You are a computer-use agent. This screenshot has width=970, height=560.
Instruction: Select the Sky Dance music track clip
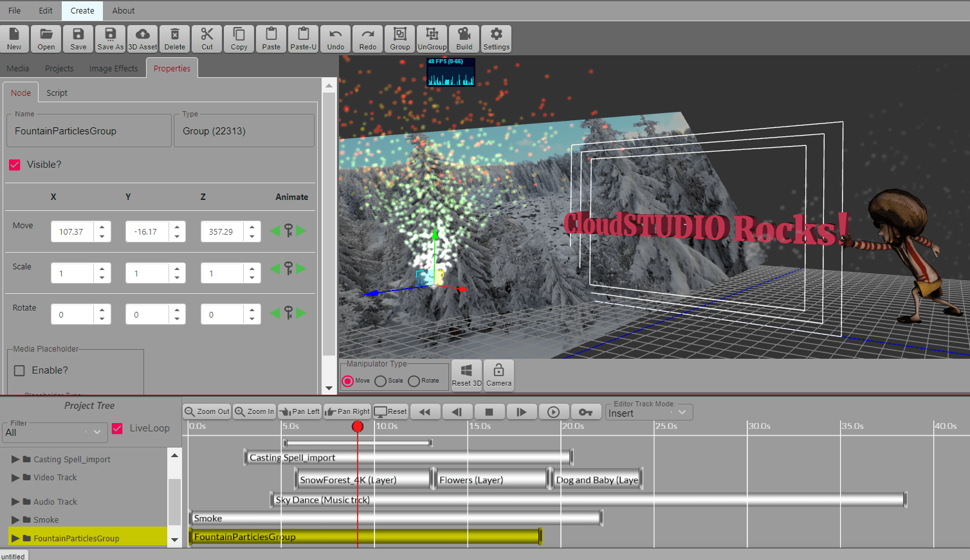coord(589,500)
